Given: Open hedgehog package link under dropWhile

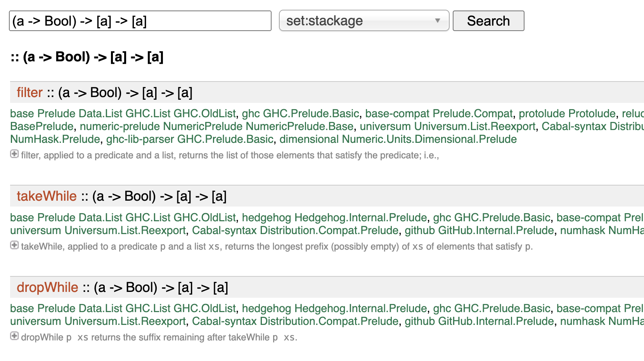Looking at the screenshot, I should point(267,309).
